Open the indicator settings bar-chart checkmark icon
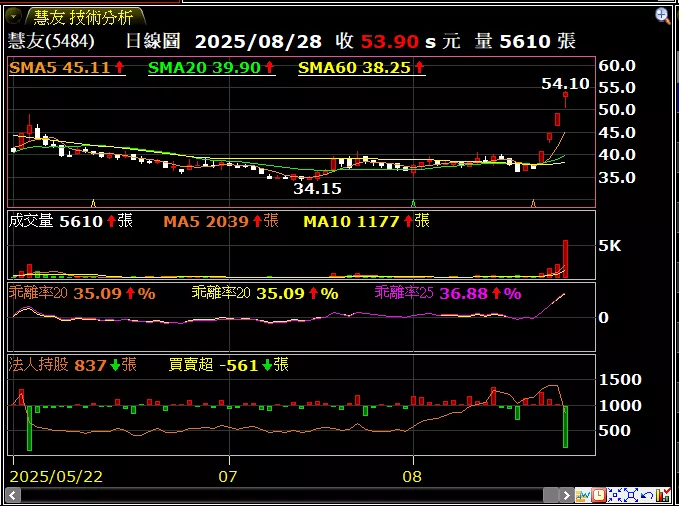Screen dimensions: 679x506 (663, 495)
